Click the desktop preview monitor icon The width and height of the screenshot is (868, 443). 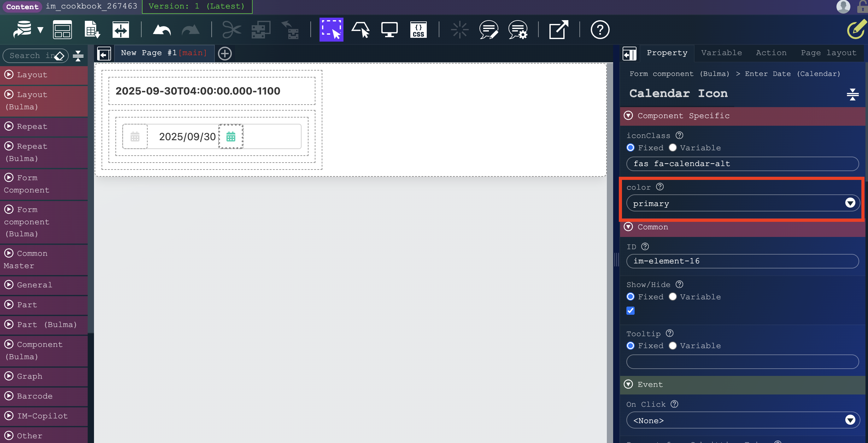pyautogui.click(x=389, y=30)
